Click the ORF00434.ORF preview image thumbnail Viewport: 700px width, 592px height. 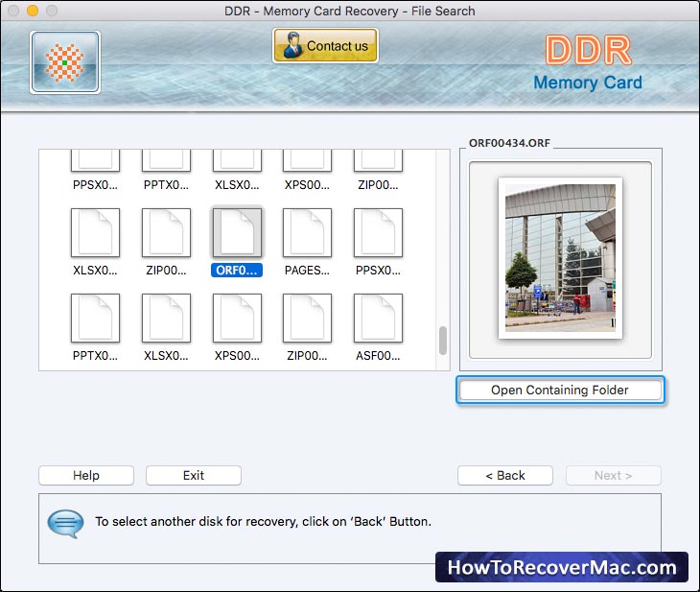[560, 258]
